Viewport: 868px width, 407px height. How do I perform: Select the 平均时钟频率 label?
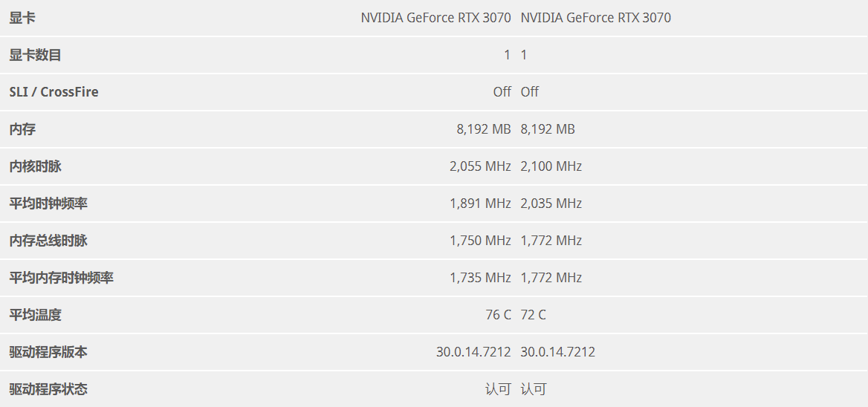[48, 203]
